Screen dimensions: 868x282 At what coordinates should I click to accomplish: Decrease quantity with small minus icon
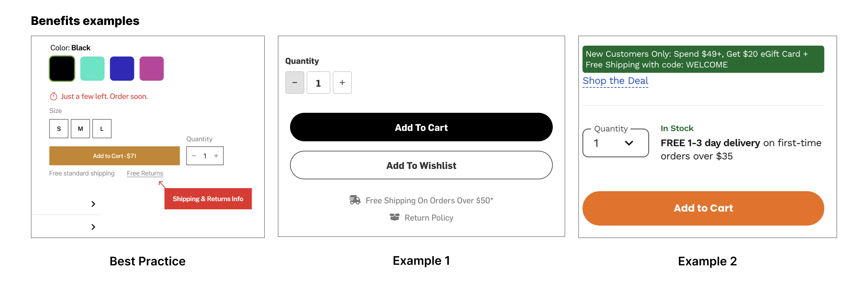pos(194,156)
